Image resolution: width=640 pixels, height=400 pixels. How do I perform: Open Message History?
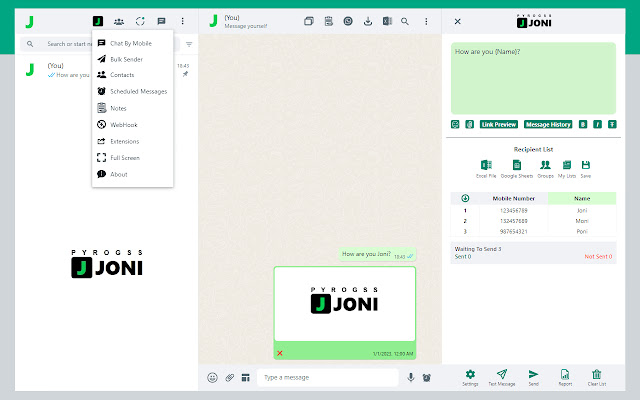(x=548, y=124)
